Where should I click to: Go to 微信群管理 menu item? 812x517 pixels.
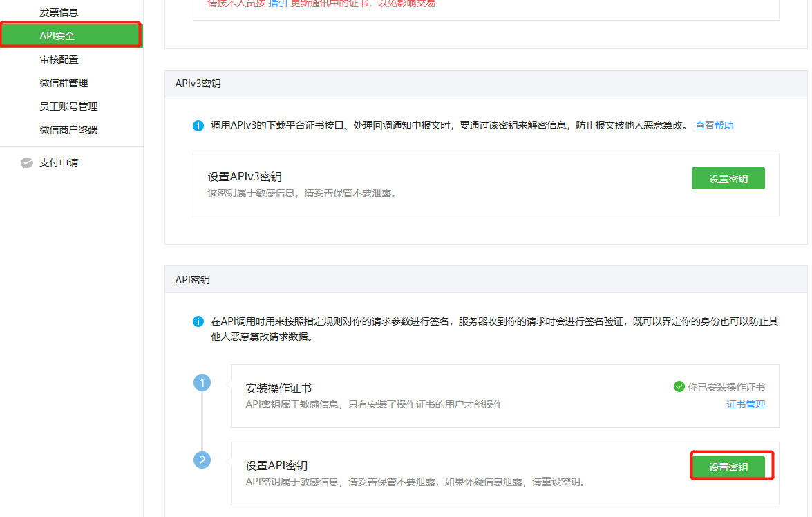[x=64, y=83]
